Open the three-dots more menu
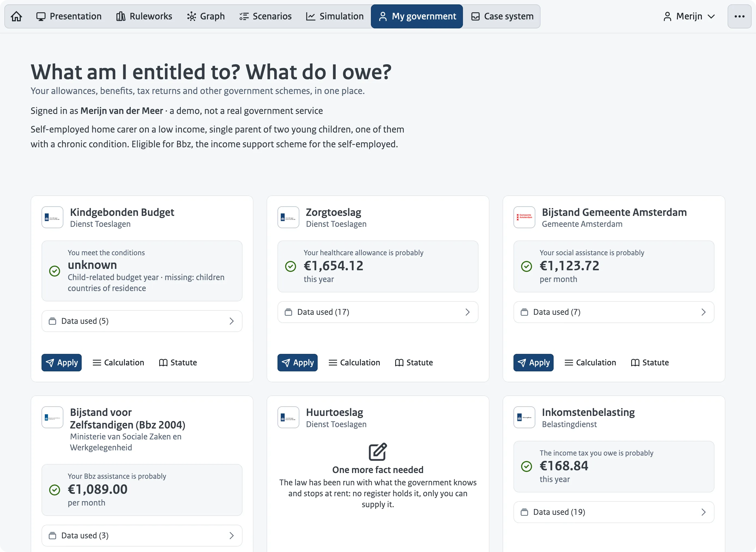Screen dimensions: 756x552 (739, 16)
